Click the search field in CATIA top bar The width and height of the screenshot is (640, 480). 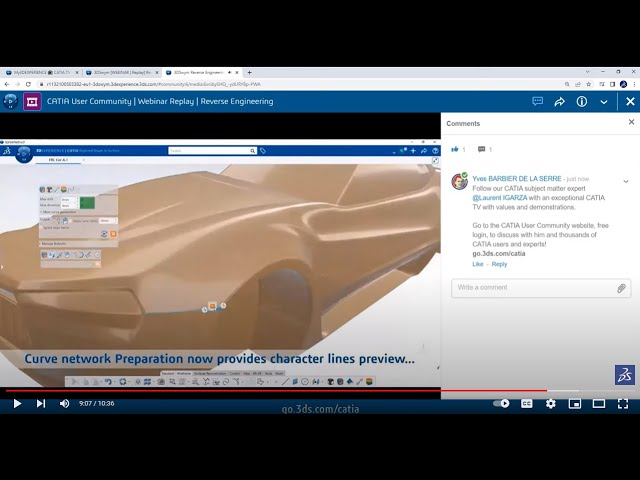[x=209, y=151]
